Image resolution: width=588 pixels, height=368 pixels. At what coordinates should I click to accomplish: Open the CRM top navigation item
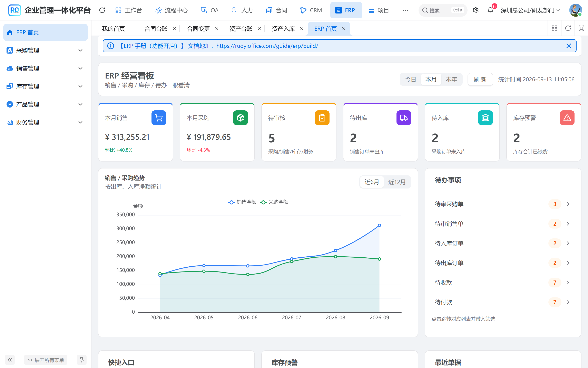311,10
